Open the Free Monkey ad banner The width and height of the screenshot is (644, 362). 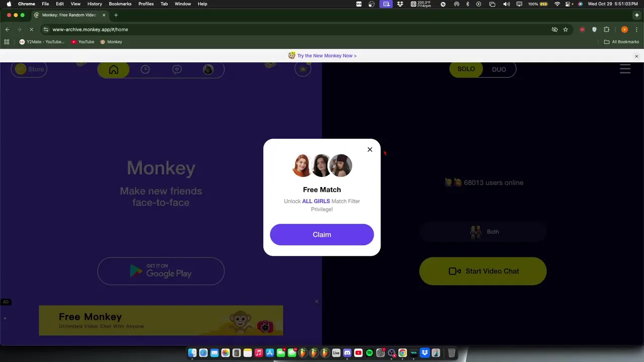pyautogui.click(x=161, y=320)
